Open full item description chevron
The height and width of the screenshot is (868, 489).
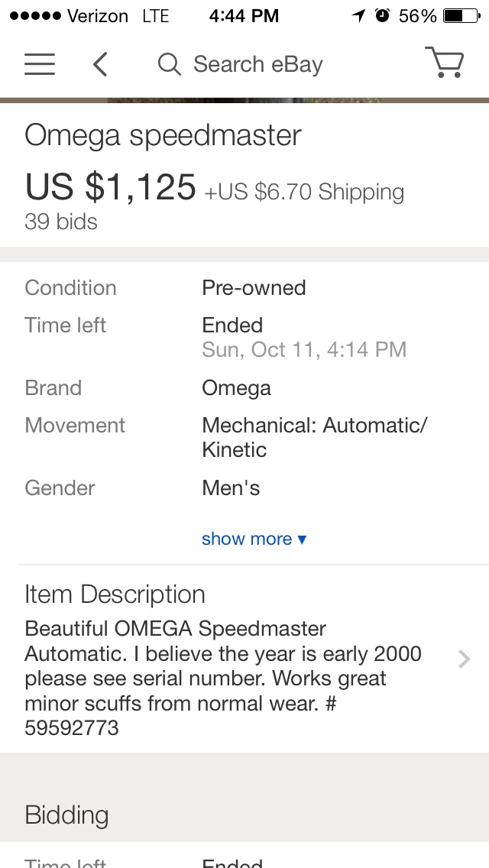click(464, 659)
